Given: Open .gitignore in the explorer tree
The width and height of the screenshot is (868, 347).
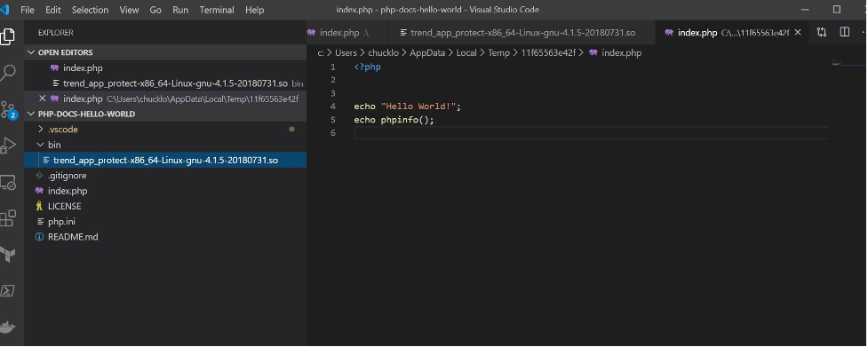Looking at the screenshot, I should [165, 176].
